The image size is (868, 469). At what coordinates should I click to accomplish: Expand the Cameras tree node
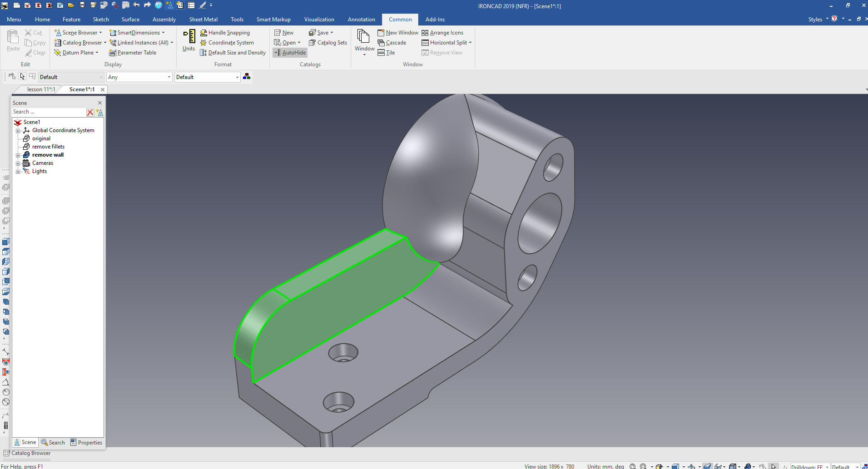tap(18, 163)
